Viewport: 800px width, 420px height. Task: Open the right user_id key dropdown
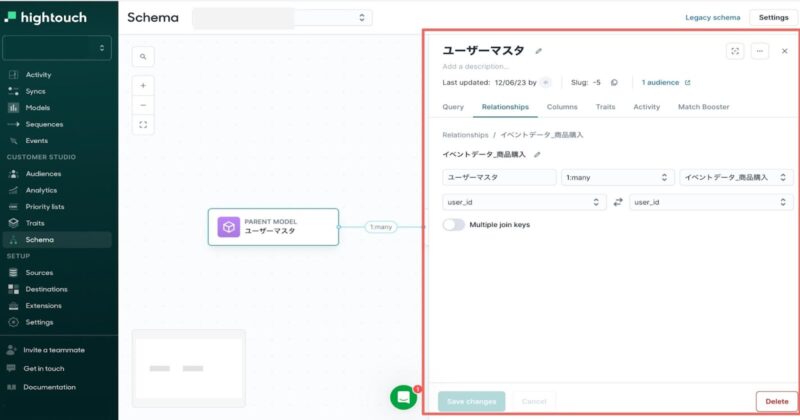coord(711,202)
